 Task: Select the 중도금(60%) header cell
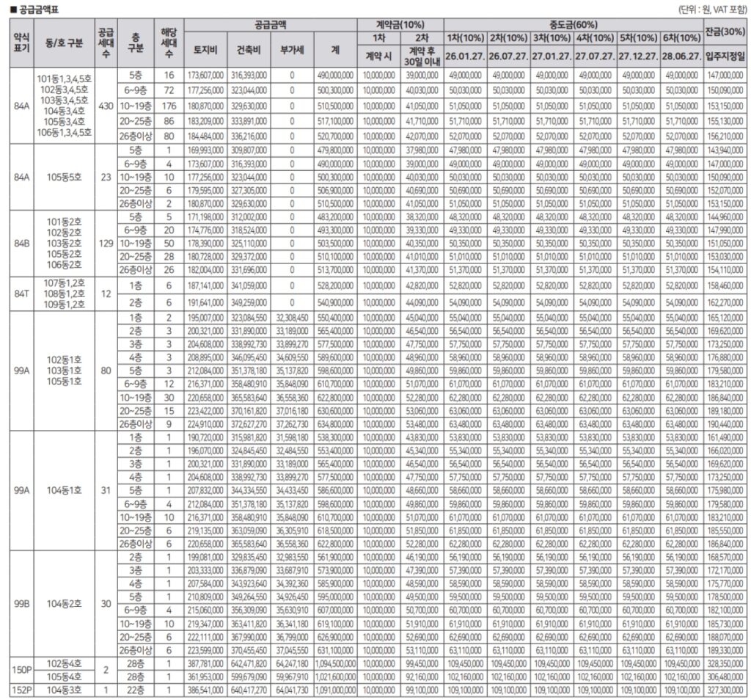[x=573, y=24]
